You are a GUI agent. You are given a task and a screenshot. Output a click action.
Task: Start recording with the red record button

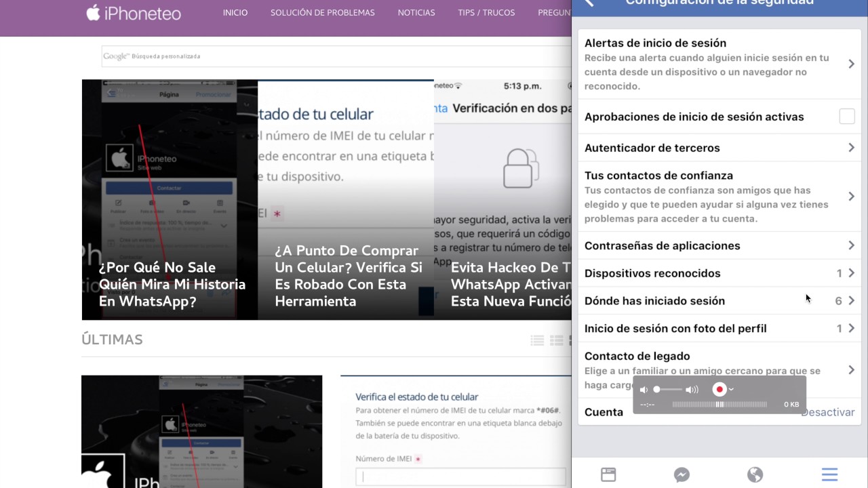tap(719, 389)
